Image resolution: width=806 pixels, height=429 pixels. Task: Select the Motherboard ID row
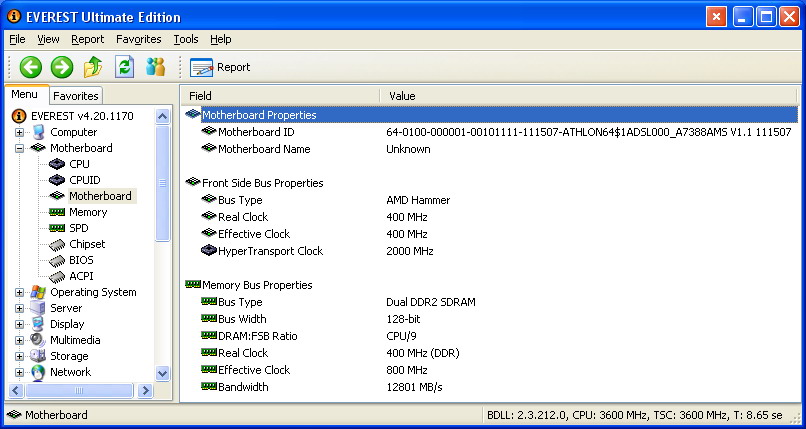[x=491, y=133]
